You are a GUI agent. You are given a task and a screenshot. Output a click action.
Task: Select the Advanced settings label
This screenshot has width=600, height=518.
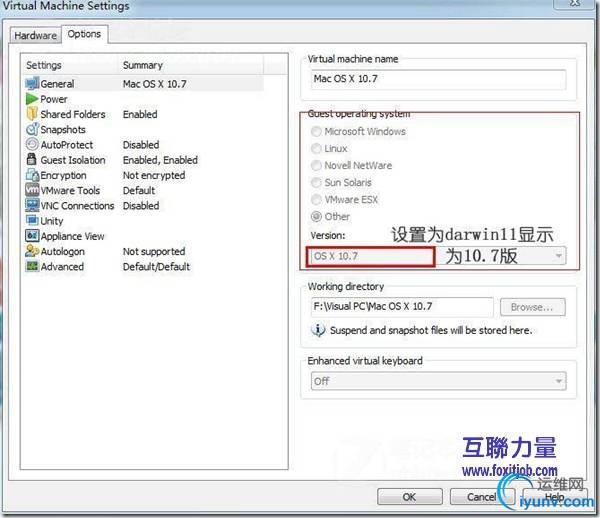point(62,266)
